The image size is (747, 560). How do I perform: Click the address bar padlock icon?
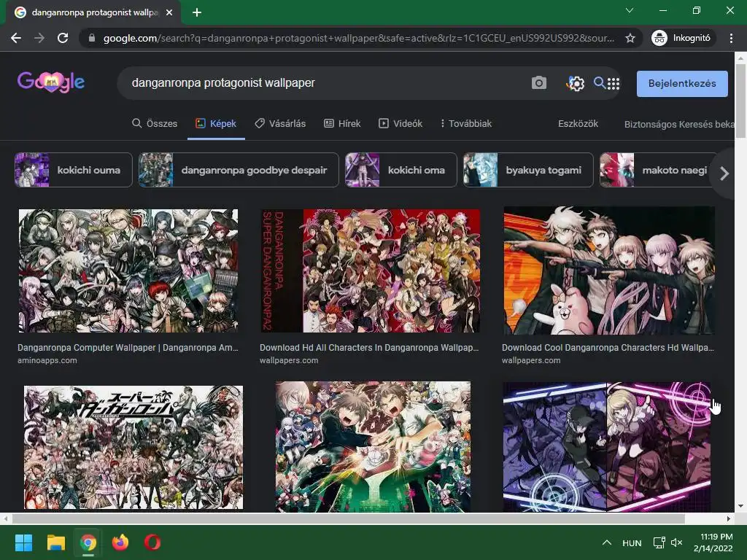coord(92,38)
